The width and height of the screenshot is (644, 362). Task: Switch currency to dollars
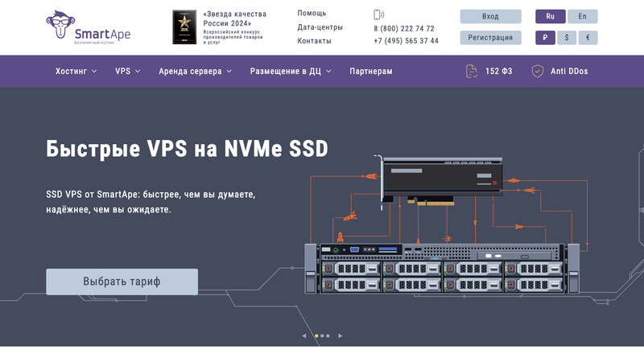(567, 38)
